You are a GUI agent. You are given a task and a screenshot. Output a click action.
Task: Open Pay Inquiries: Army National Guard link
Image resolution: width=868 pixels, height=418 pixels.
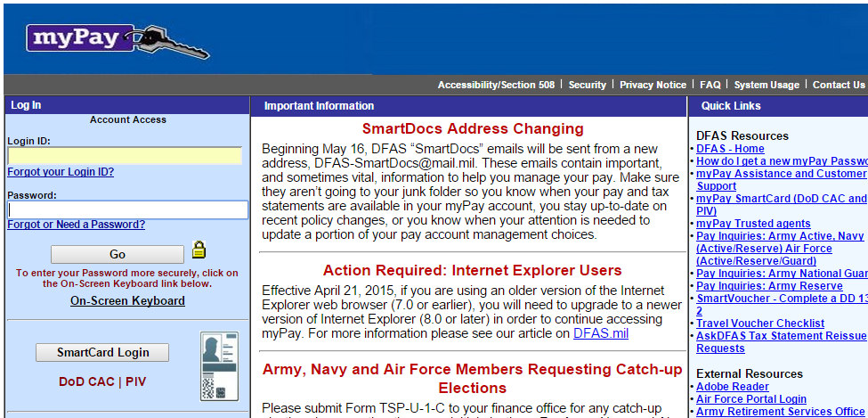coord(782,274)
